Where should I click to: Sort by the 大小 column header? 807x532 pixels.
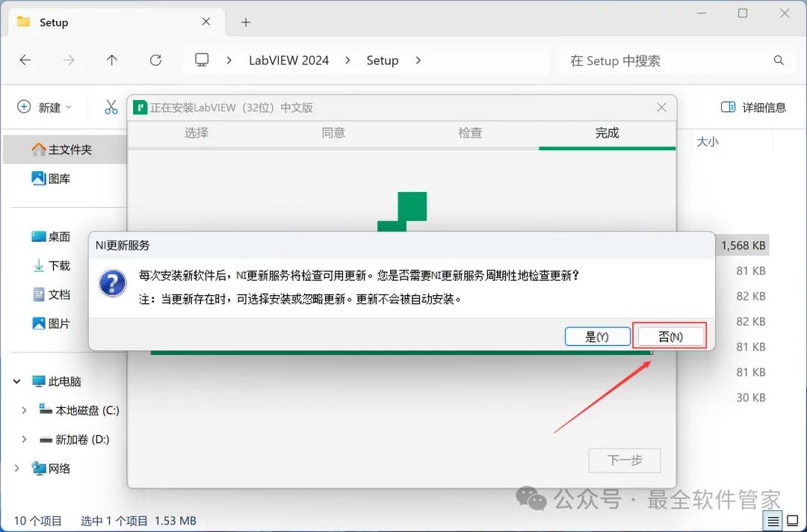click(x=708, y=141)
